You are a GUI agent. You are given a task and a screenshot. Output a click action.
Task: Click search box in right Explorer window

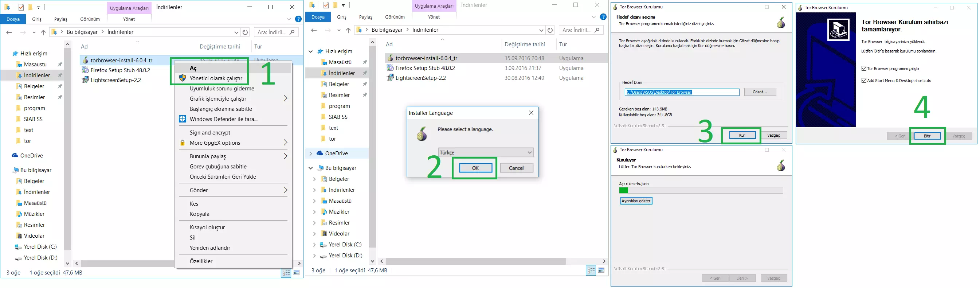(x=581, y=30)
